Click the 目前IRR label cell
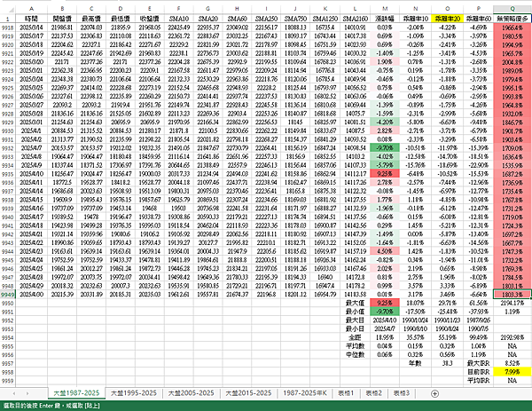Viewport: 532px width, 411px height. pyautogui.click(x=479, y=372)
